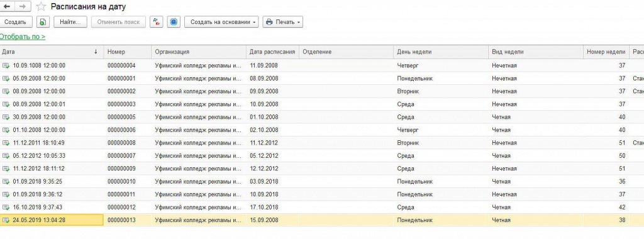Click the Отменить поиск button
Viewport: 644px width, 239px height.
click(x=118, y=22)
